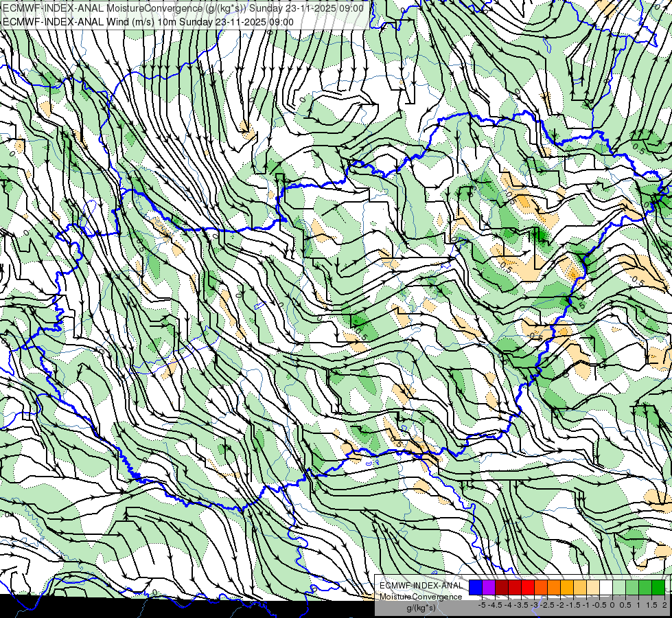Click the '-0.5' value on the legend scale

[599, 605]
